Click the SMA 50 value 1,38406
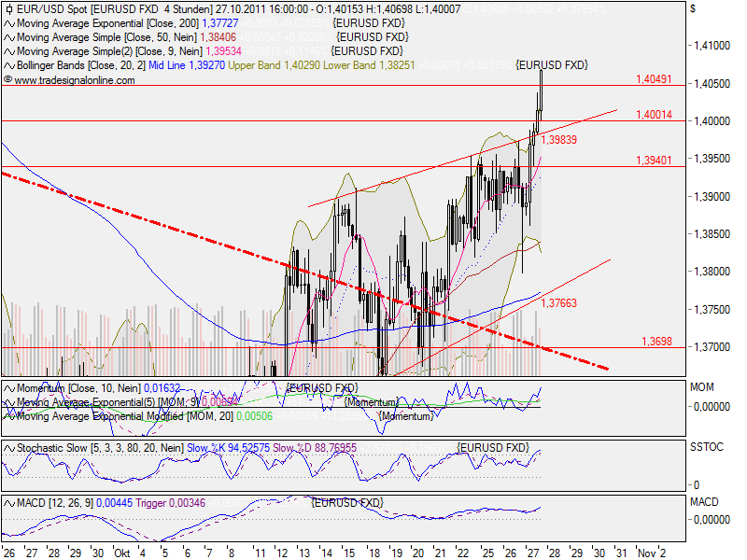 coord(218,37)
